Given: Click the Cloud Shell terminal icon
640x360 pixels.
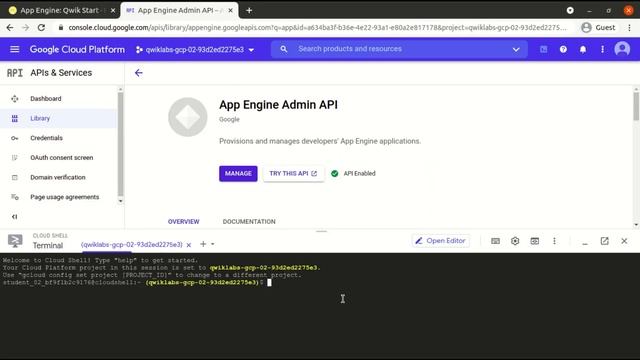Looking at the screenshot, I should (15, 241).
